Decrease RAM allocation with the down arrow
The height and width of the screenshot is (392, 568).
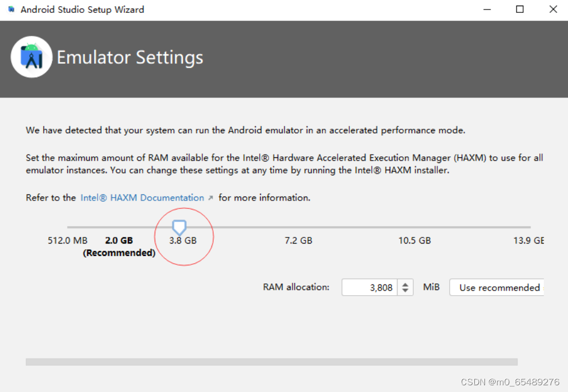pyautogui.click(x=405, y=291)
